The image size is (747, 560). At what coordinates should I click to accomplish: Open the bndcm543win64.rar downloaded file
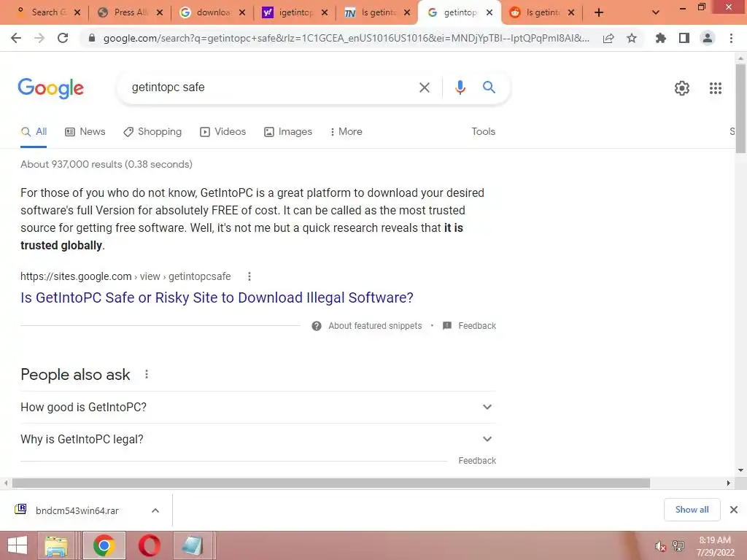(x=77, y=510)
